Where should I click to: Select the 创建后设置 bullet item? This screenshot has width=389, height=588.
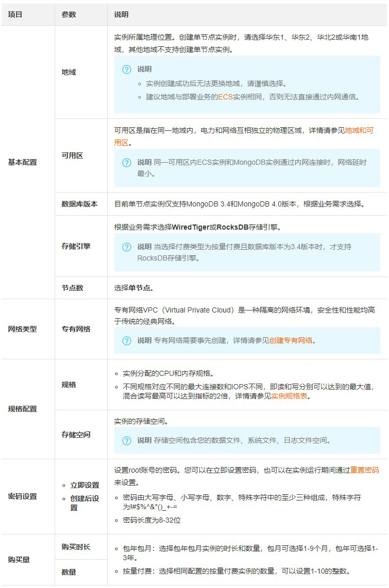[x=84, y=503]
